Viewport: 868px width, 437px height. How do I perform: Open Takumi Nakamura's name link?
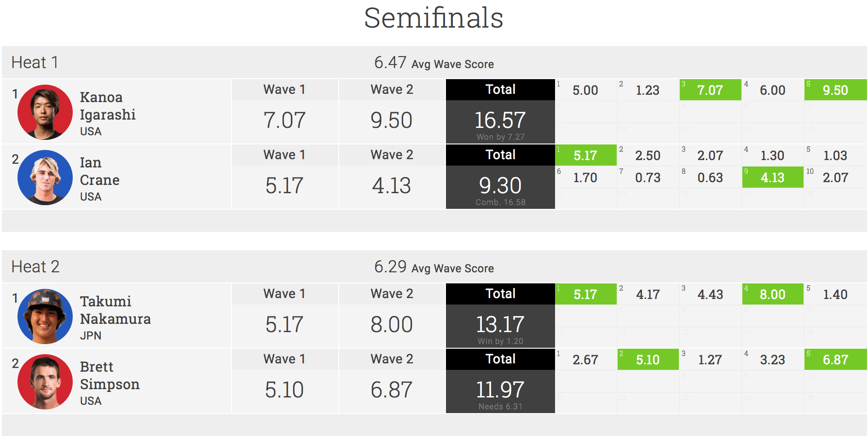[115, 310]
